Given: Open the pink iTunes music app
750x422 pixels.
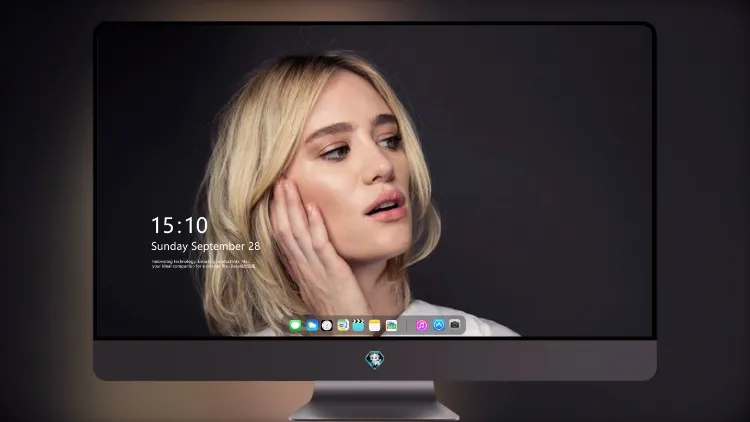Looking at the screenshot, I should [421, 326].
